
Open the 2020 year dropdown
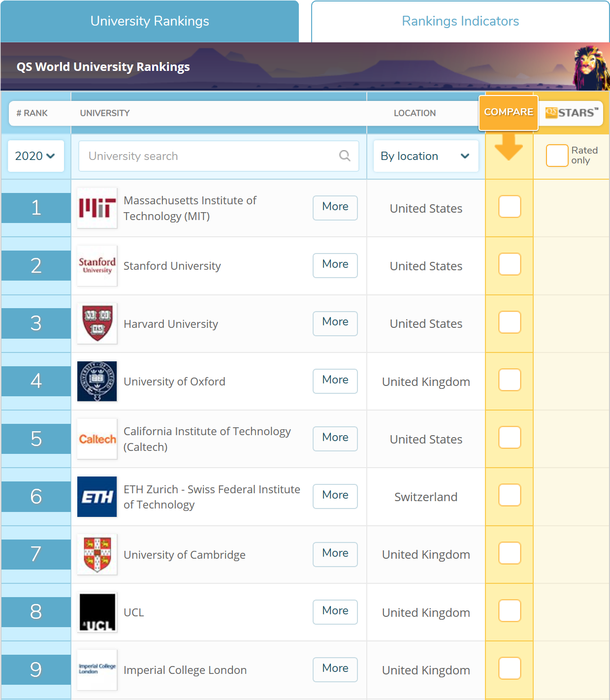click(x=35, y=156)
